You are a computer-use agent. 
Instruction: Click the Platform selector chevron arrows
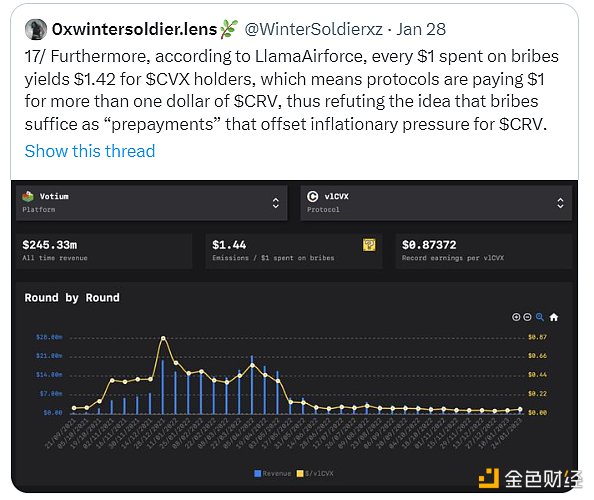pos(276,203)
